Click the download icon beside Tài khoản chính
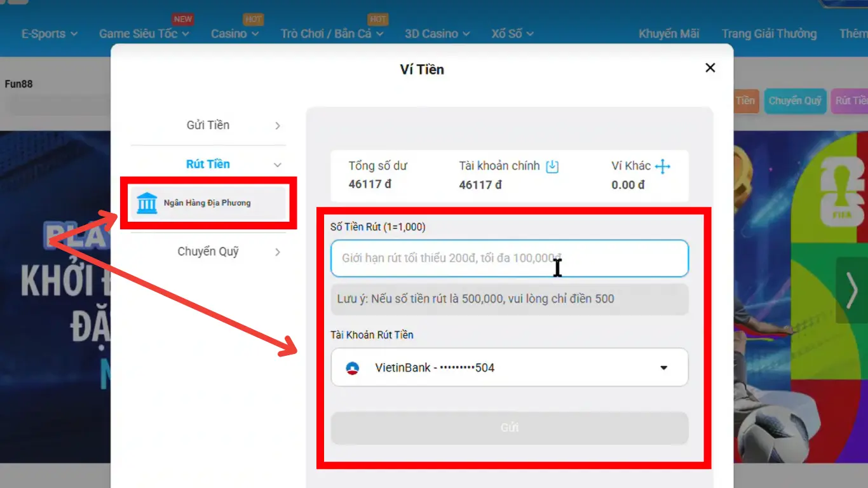The height and width of the screenshot is (488, 868). (552, 166)
